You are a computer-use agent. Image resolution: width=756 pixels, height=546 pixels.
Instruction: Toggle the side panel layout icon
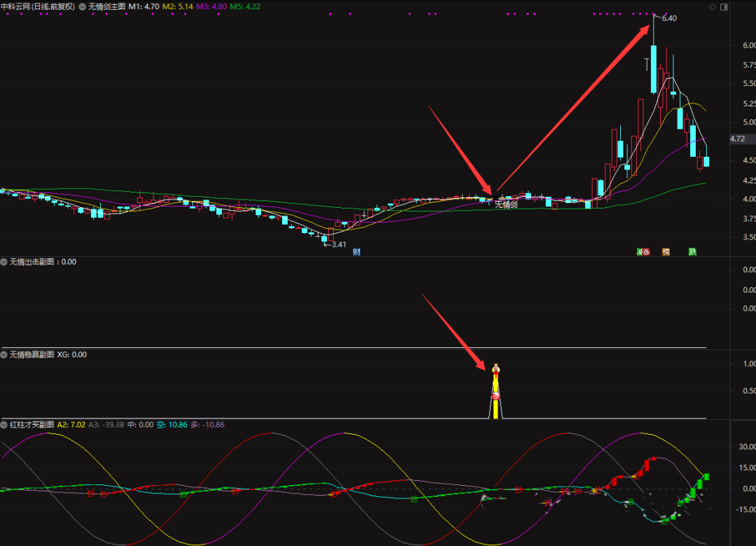click(x=724, y=7)
